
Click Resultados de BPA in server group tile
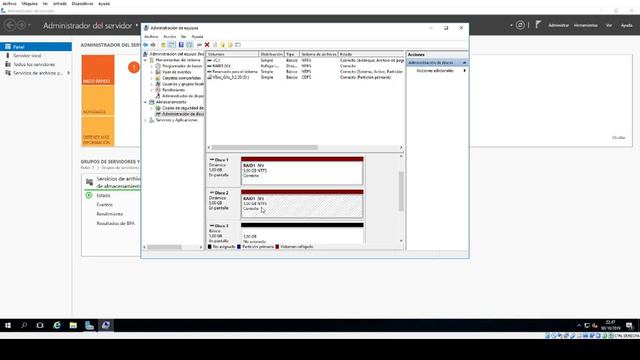[116, 223]
